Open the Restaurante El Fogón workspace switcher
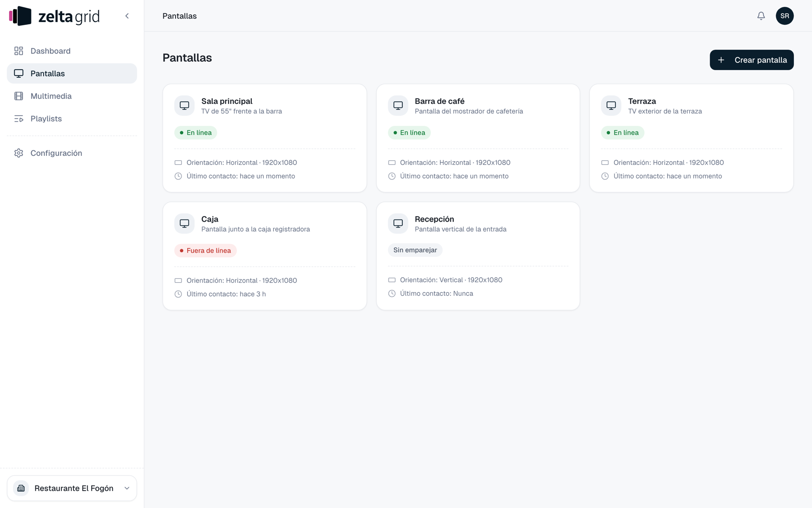The height and width of the screenshot is (508, 812). click(x=72, y=488)
